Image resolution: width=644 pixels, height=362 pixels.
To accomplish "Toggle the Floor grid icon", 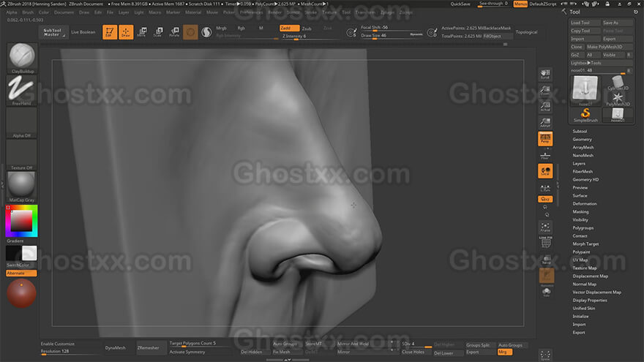I will (545, 156).
